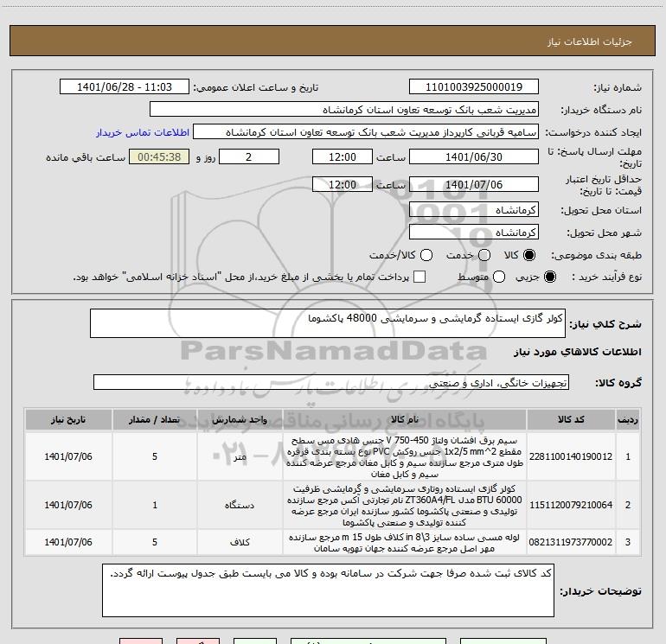Click the quantity 1 in row 2

point(155,505)
